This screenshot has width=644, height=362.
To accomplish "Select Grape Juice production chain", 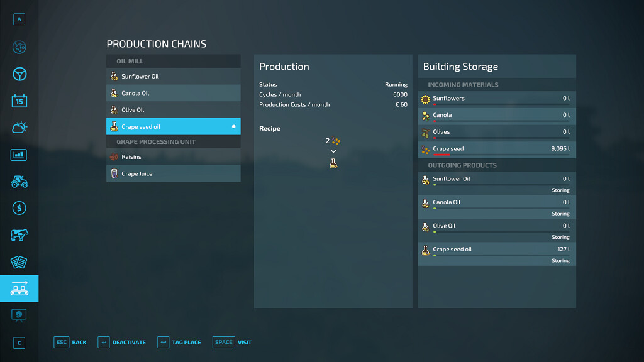I will coord(173,173).
